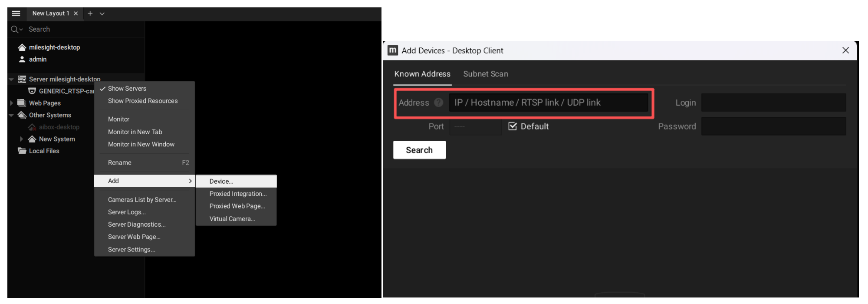The image size is (868, 304).
Task: Select the GENERIC_RTSP camera icon
Action: pos(32,91)
